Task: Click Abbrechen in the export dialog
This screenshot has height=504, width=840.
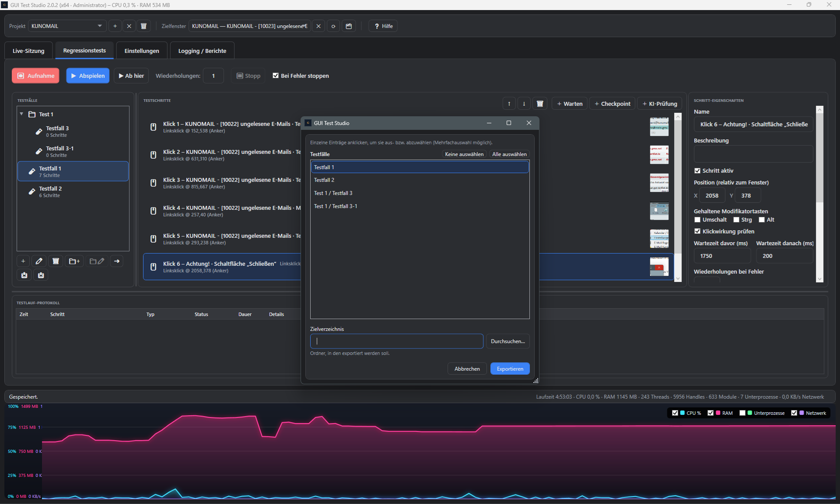Action: (x=467, y=369)
